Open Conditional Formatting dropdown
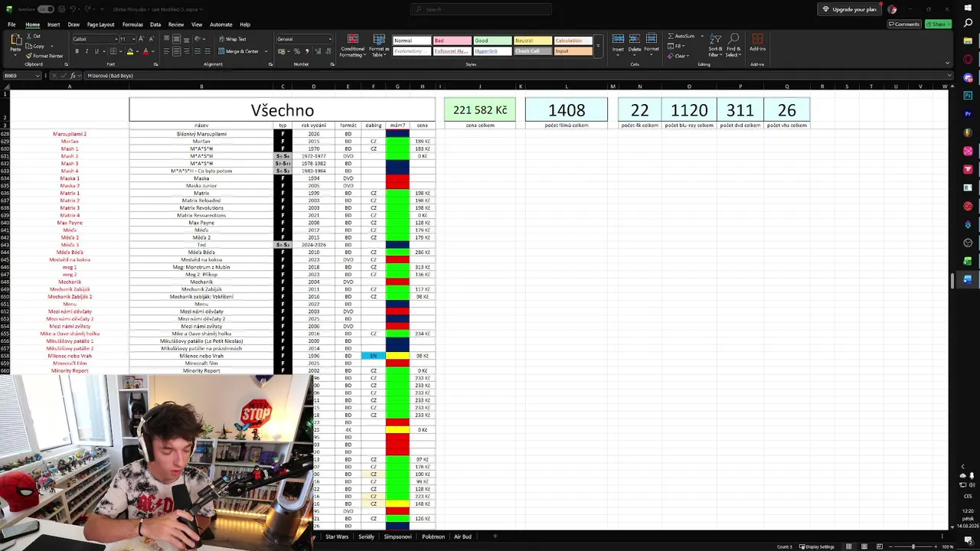Screen dimensions: 980x551 352,46
